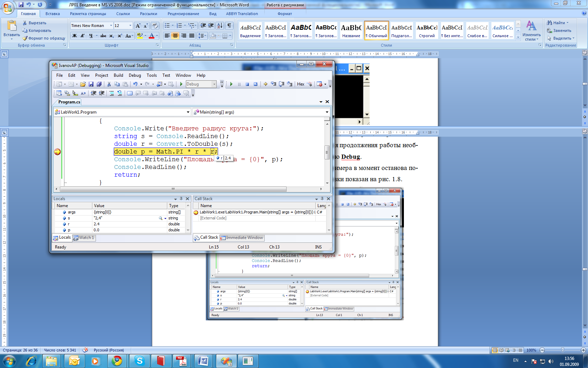Image resolution: width=588 pixels, height=368 pixels.
Task: Click Find (Найти) in Word editing group
Action: 557,23
